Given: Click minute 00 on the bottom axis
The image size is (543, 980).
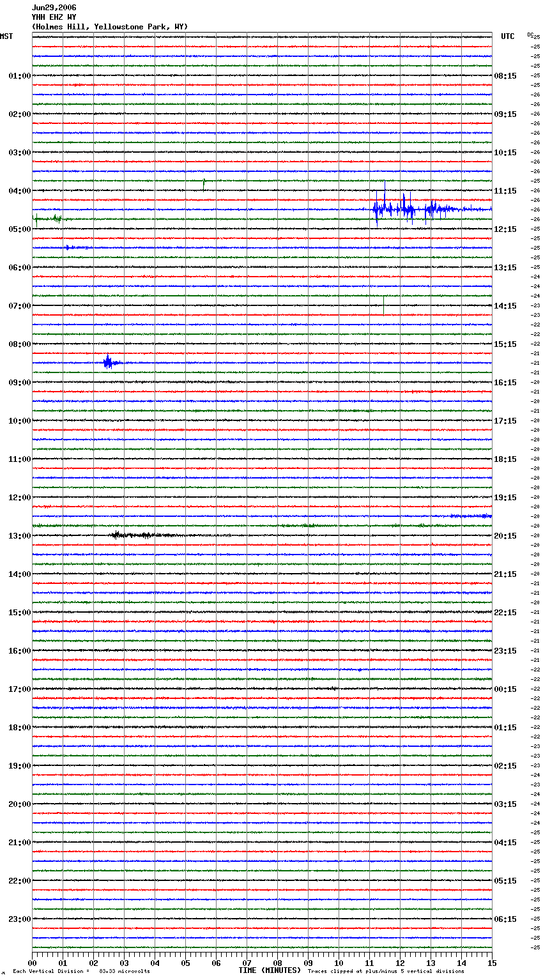Looking at the screenshot, I should coord(32,963).
